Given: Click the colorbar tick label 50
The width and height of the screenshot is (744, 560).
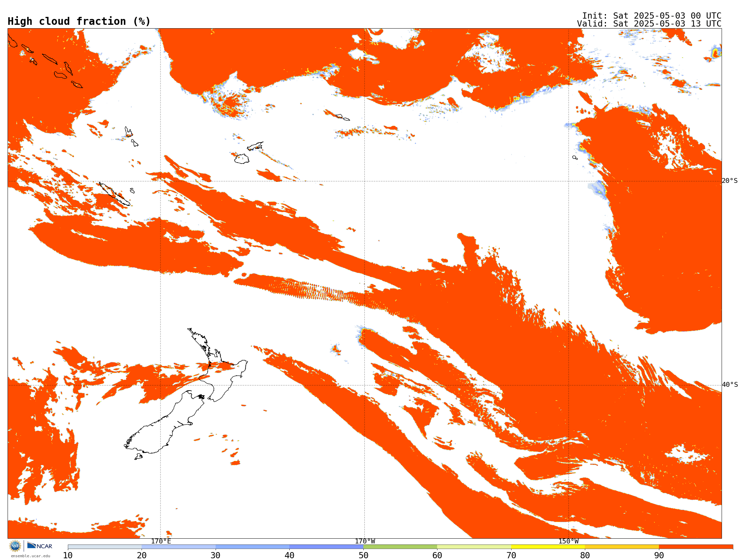Looking at the screenshot, I should (363, 555).
